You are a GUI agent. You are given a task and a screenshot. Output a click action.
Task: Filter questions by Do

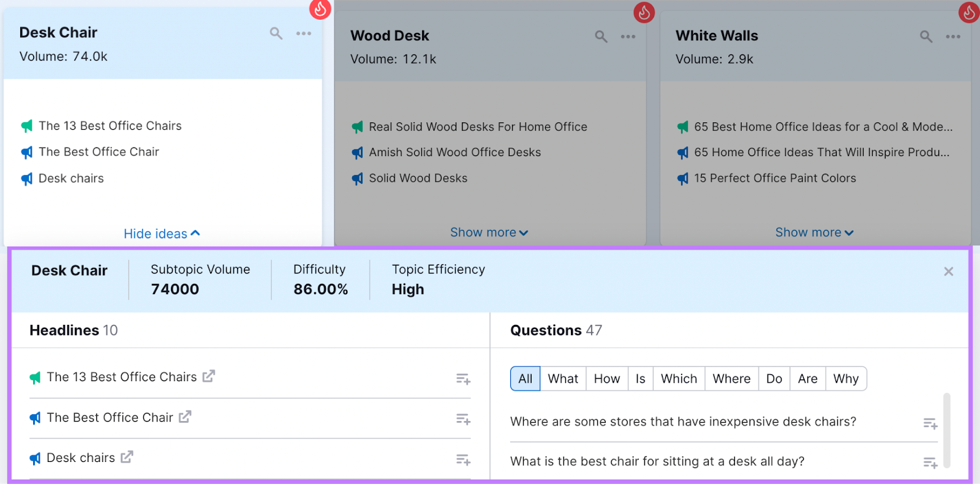coord(774,379)
